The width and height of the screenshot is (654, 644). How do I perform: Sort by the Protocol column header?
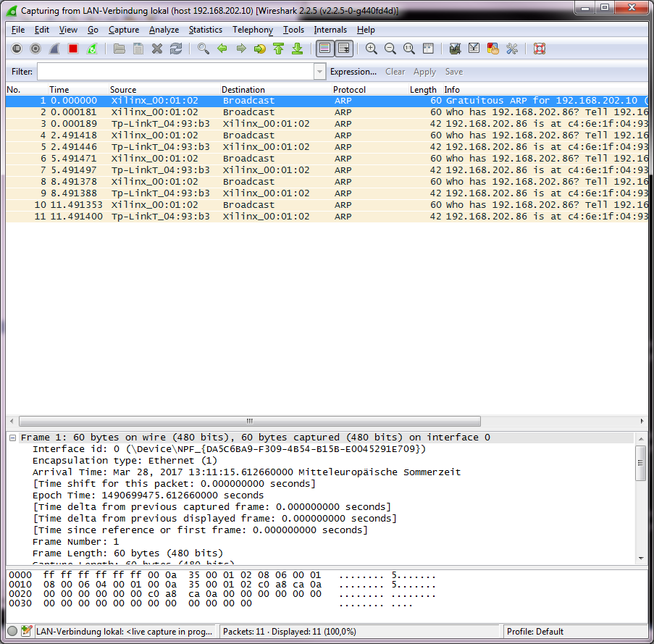(369, 90)
